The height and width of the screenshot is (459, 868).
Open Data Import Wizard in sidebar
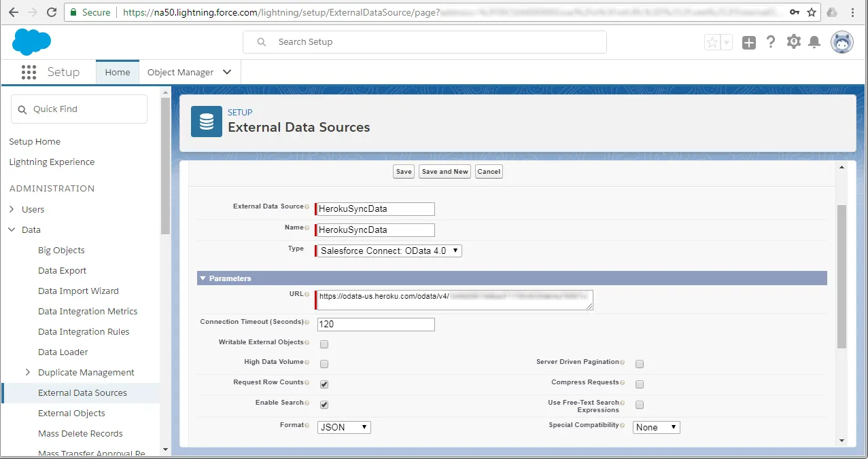[x=78, y=291]
